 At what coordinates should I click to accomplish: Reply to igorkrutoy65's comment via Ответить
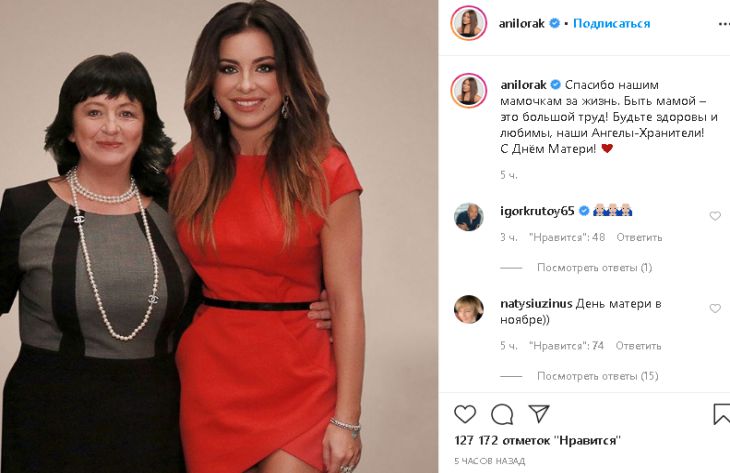point(639,237)
